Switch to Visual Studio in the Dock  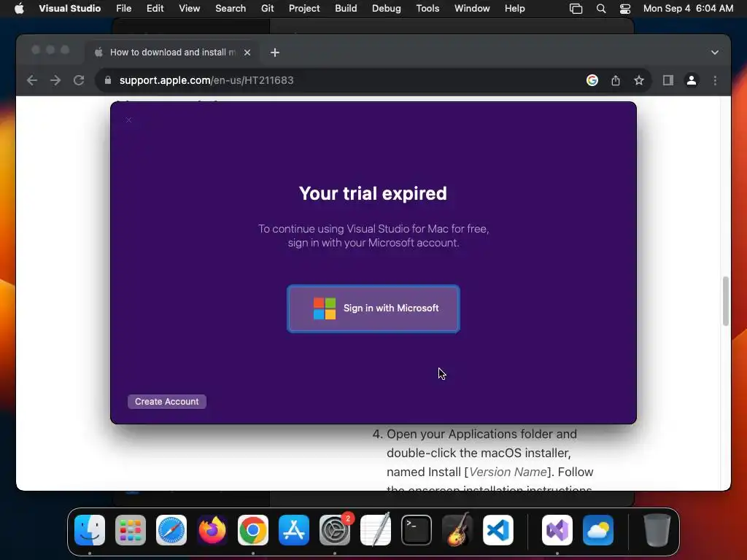tap(557, 530)
